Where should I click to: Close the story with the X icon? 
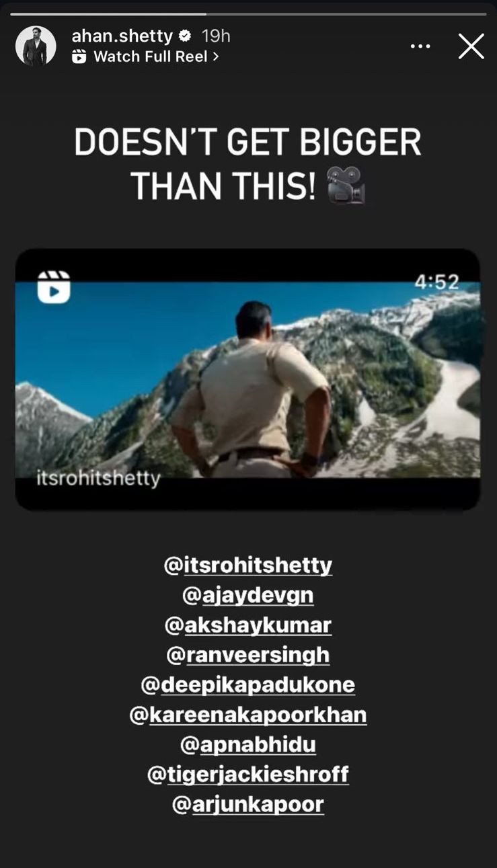pyautogui.click(x=471, y=46)
